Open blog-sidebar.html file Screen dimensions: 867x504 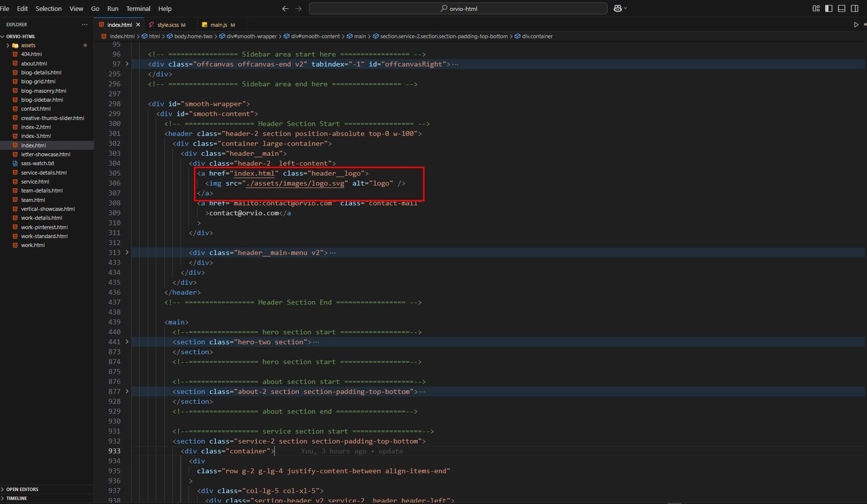[x=42, y=100]
